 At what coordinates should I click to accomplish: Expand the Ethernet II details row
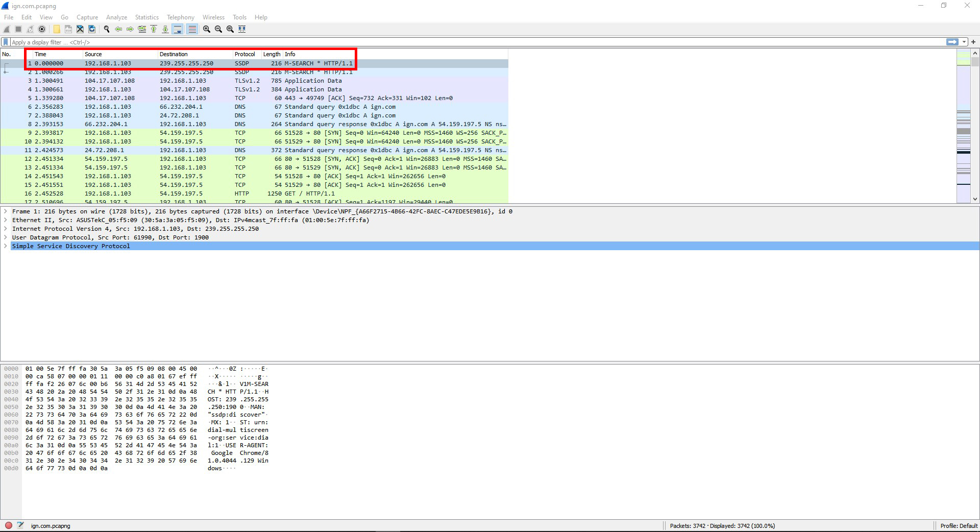[x=6, y=220]
